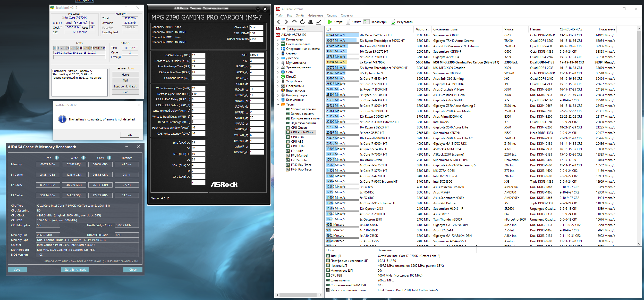Click the tREFI value field
The image size is (644, 300).
(x=256, y=55)
